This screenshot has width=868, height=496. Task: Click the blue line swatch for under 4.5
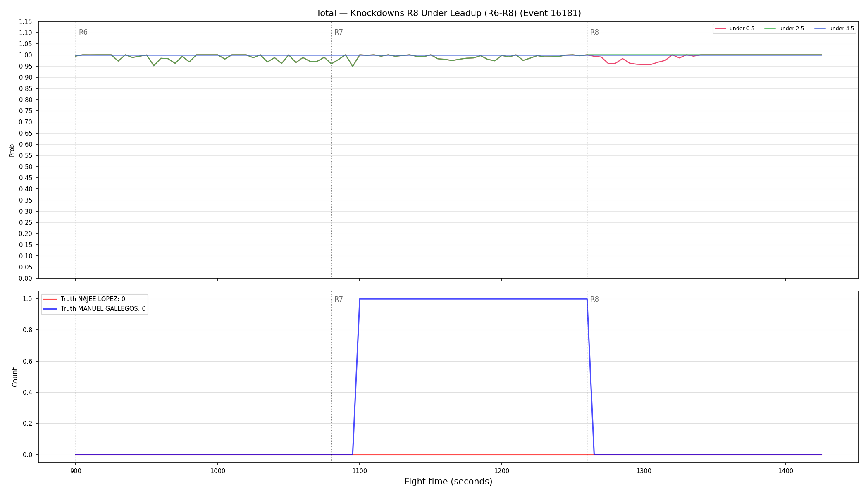point(820,29)
